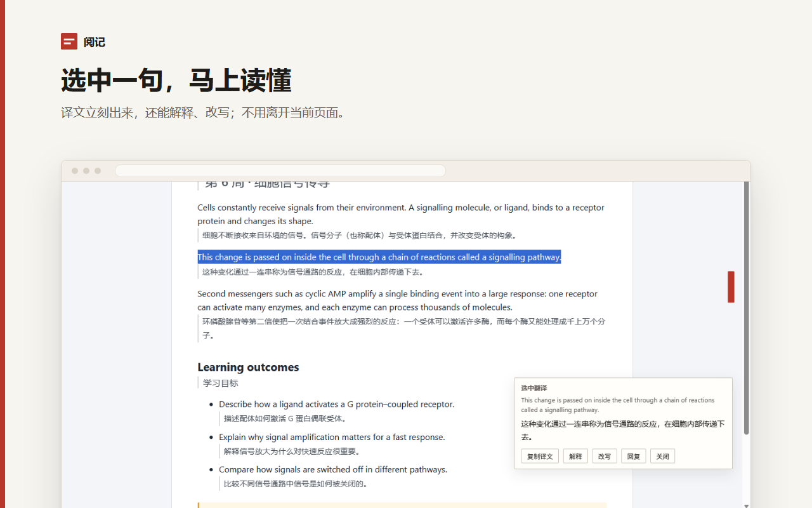The width and height of the screenshot is (812, 508).
Task: Click the translation 解释信号放大为什么对快速反应很重要
Action: coord(293,451)
